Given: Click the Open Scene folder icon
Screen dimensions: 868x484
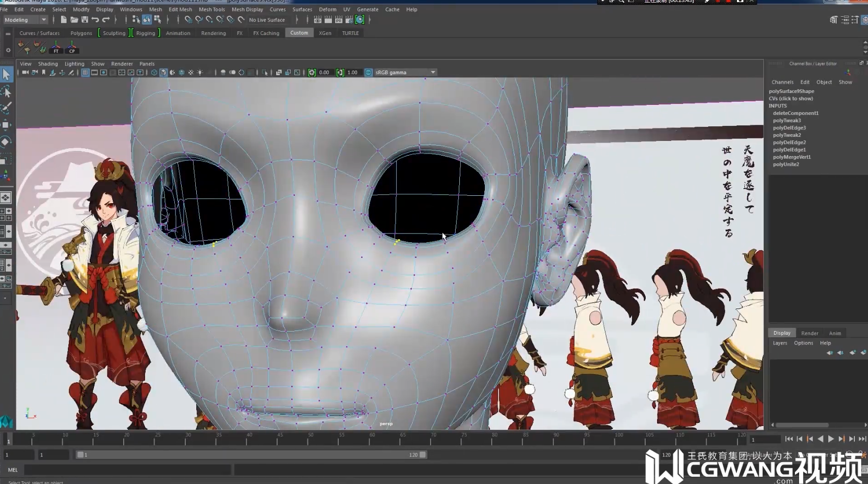Looking at the screenshot, I should tap(74, 20).
